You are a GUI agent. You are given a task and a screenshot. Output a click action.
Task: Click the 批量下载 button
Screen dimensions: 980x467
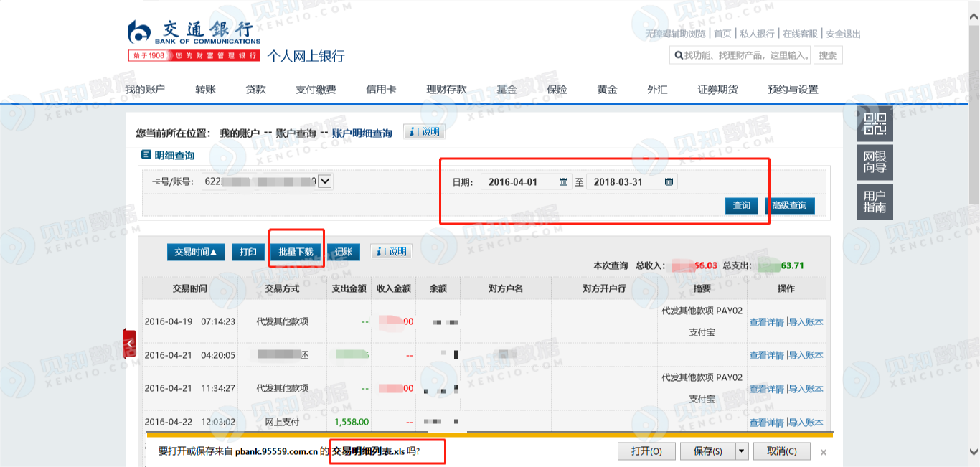(296, 252)
